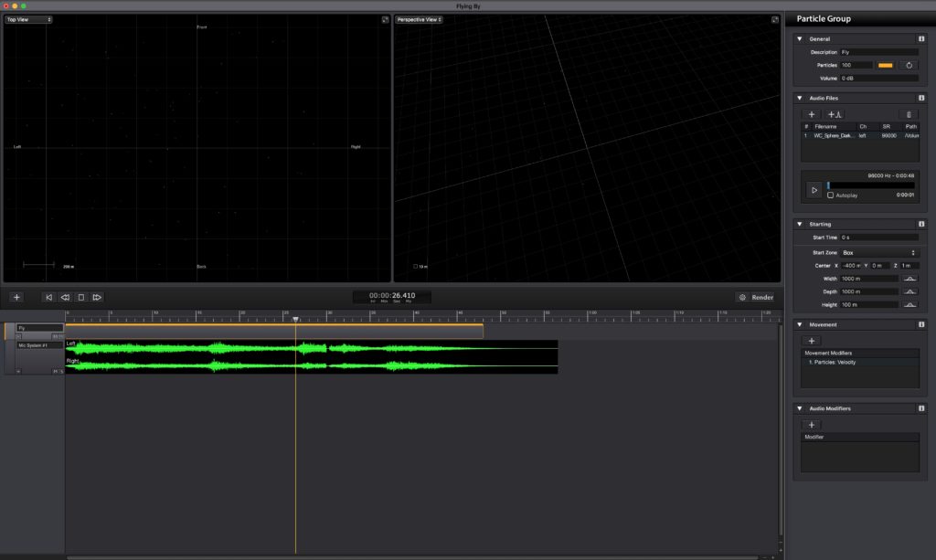Edit the Volume field showing 0 dB
The width and height of the screenshot is (936, 560).
[879, 79]
